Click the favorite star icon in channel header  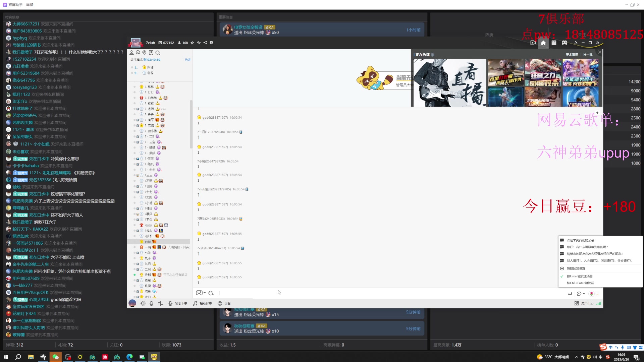coord(192,43)
